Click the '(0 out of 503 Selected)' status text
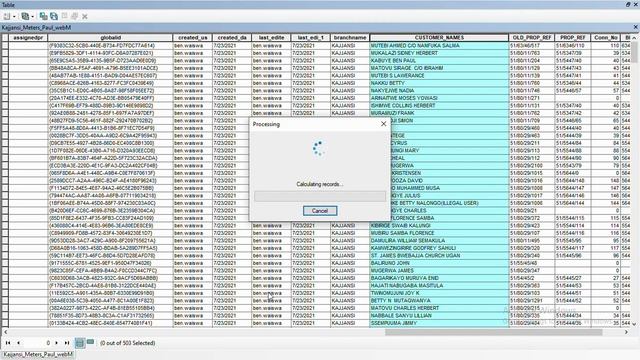This screenshot has width=640, height=360. pos(127,343)
